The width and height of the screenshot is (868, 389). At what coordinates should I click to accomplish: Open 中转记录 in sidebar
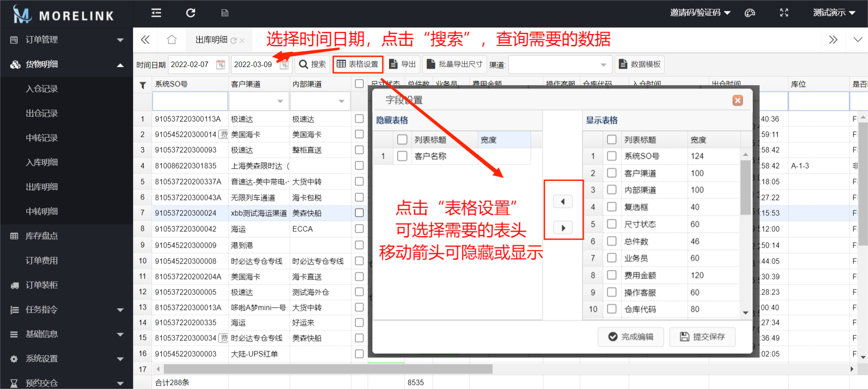[x=66, y=138]
